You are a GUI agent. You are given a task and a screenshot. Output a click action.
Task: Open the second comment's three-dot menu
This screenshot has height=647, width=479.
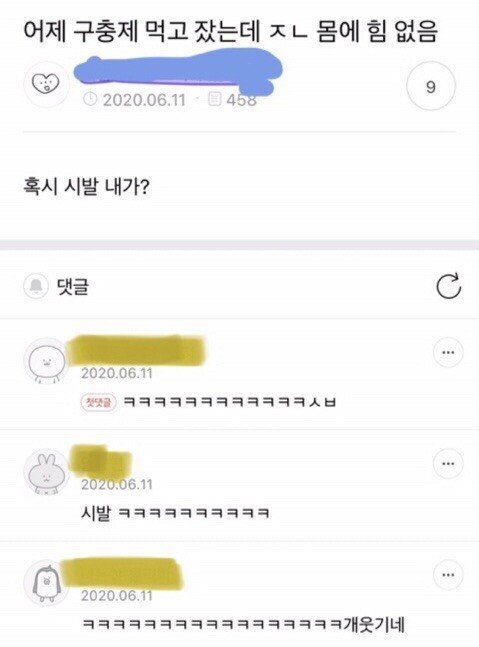click(448, 463)
